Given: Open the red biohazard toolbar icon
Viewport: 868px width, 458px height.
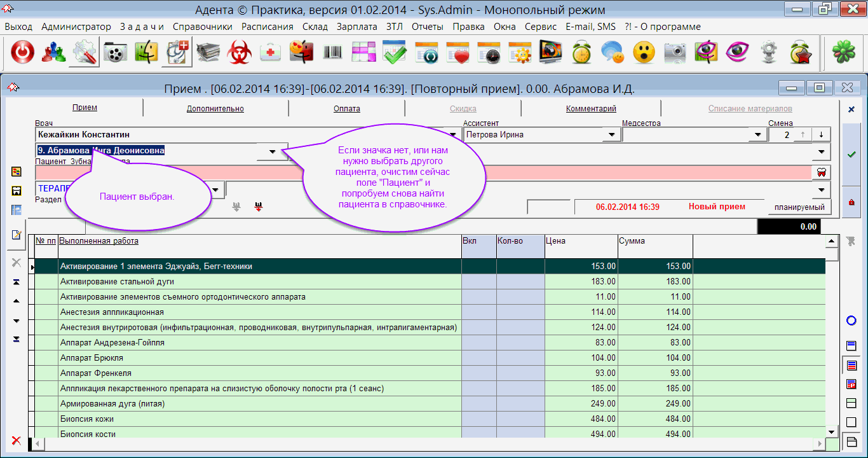Looking at the screenshot, I should pos(240,53).
